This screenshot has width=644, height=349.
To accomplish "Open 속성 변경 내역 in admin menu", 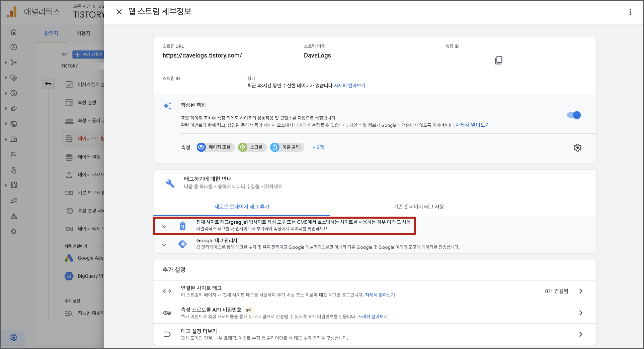I will point(84,211).
